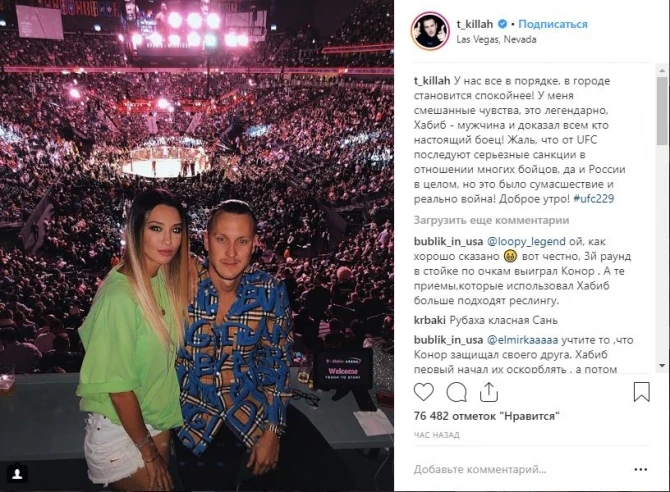
Task: Open the 76 482 likes list
Action: pyautogui.click(x=486, y=416)
